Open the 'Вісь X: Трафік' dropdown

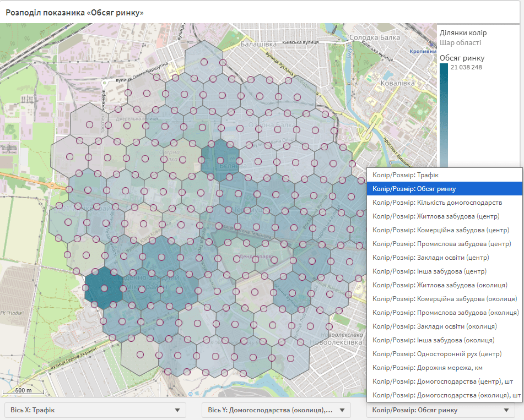[95, 410]
